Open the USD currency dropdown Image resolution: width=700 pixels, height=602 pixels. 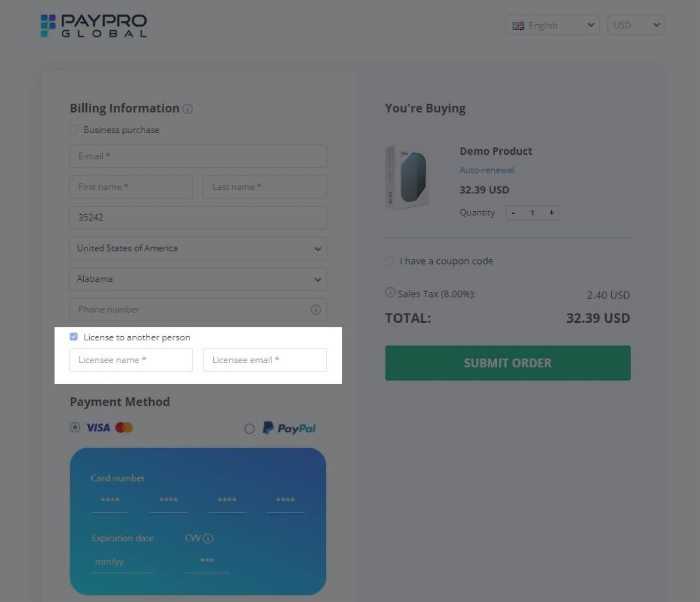[636, 25]
